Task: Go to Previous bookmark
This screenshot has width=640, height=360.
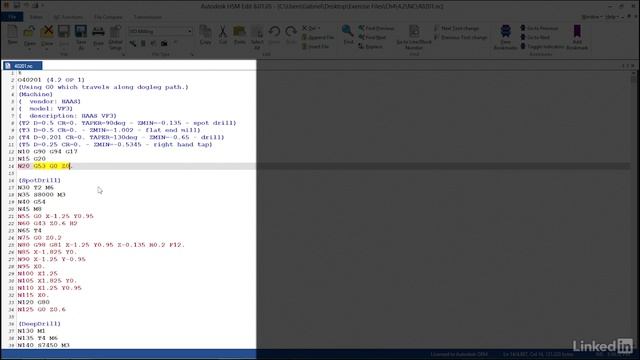Action: coord(539,28)
